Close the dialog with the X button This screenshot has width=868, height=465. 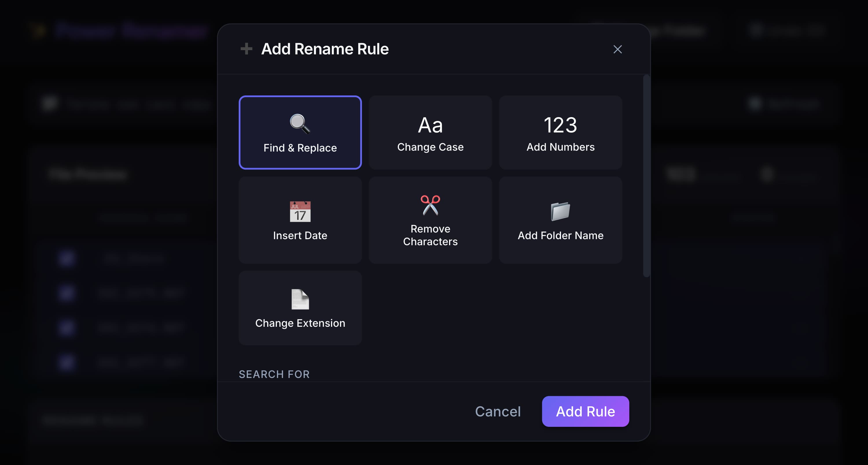[x=617, y=49]
